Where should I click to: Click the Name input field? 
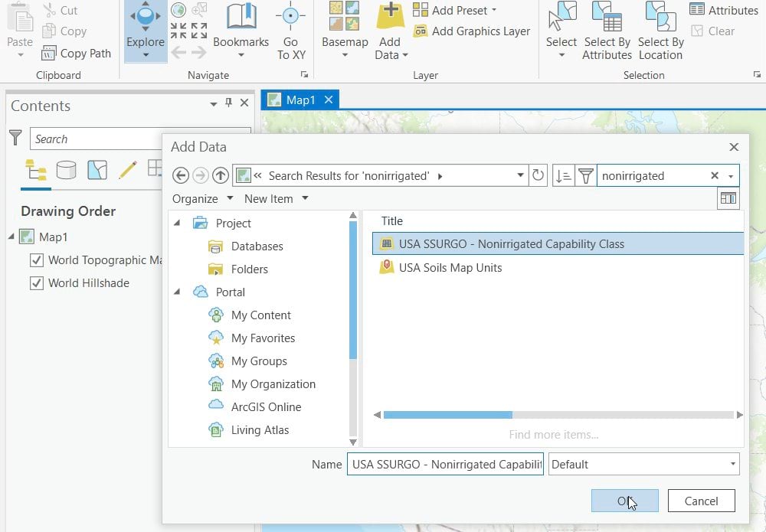point(445,464)
